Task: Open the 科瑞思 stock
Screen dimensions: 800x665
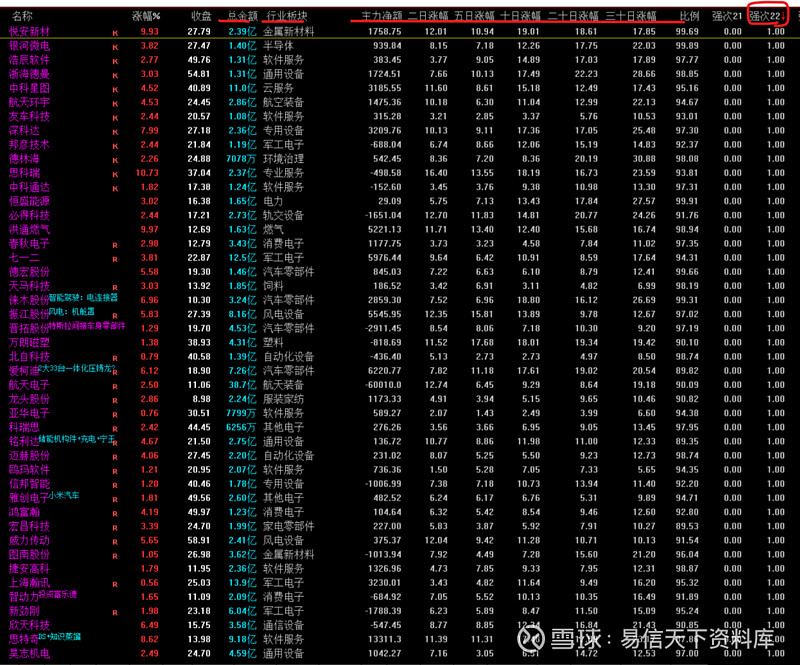Action: point(24,427)
